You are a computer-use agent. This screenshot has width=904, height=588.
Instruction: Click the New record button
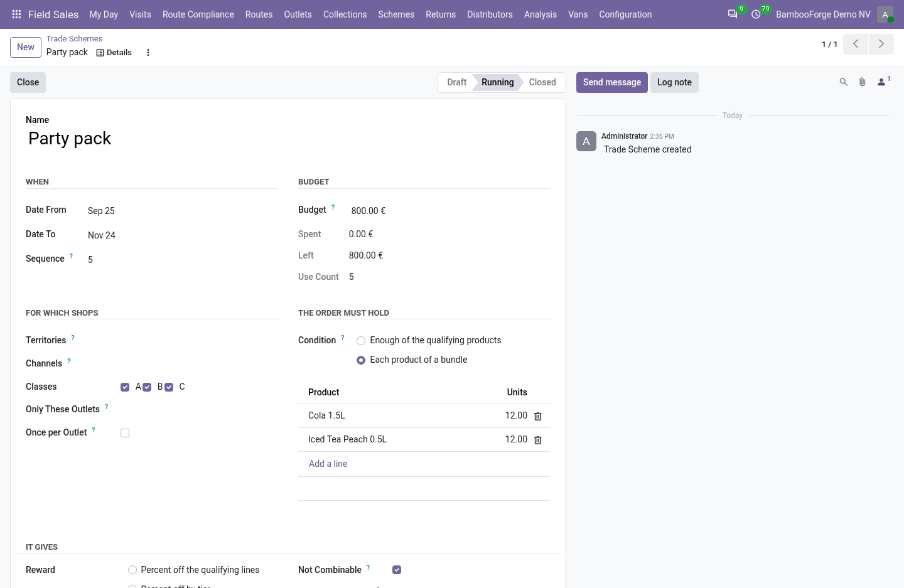(x=26, y=47)
